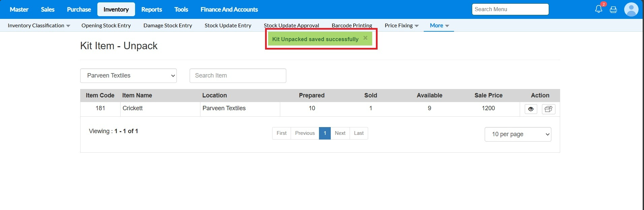The height and width of the screenshot is (210, 644).
Task: Click the Last page button
Action: tap(359, 133)
